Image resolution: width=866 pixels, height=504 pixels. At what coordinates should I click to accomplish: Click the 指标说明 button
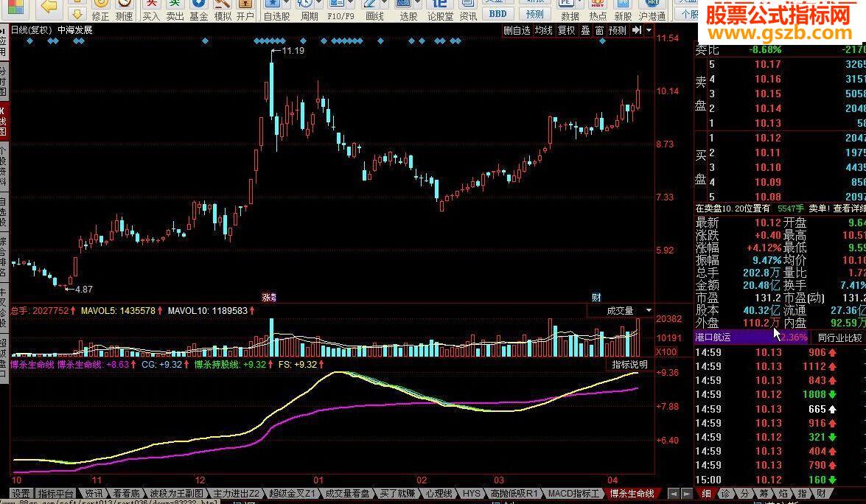click(629, 364)
